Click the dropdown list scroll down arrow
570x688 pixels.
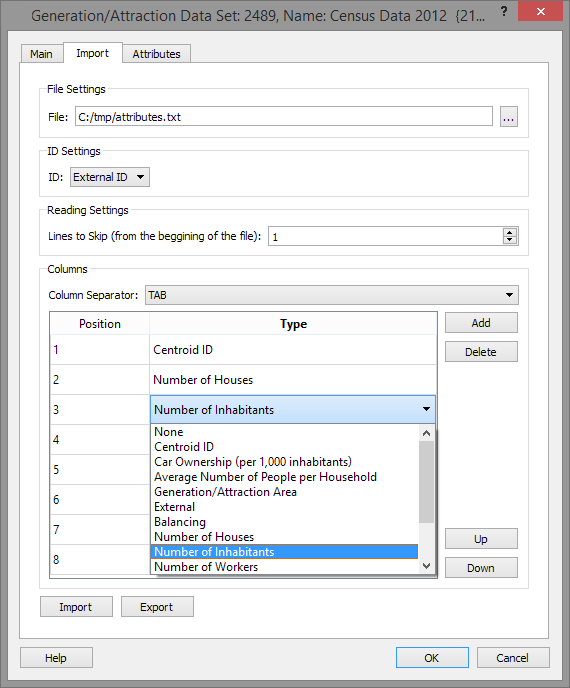427,566
